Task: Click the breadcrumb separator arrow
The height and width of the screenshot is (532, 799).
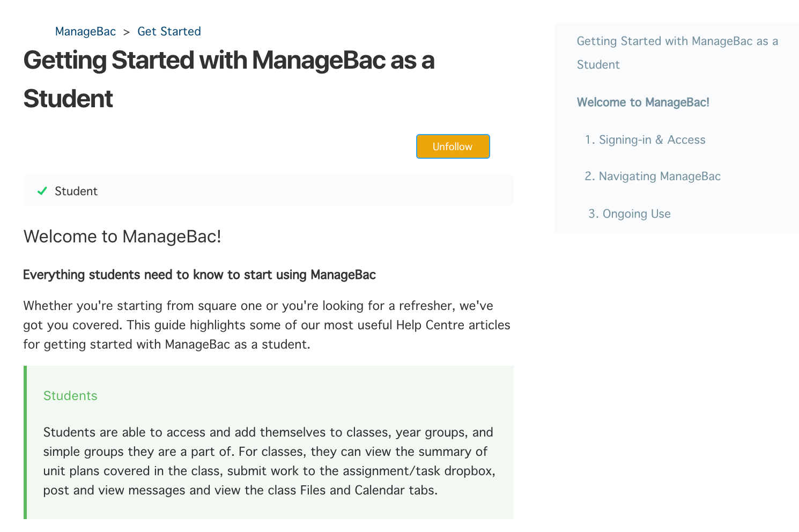Action: (x=127, y=32)
